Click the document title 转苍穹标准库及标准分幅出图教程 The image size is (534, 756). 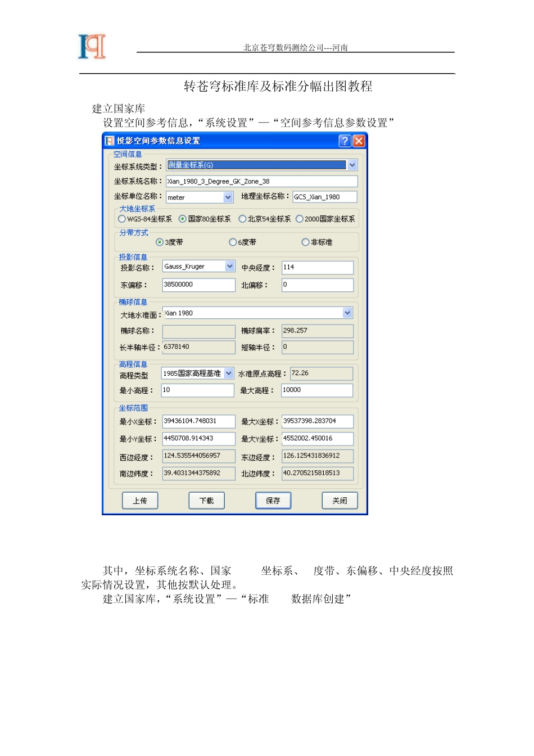(x=278, y=86)
